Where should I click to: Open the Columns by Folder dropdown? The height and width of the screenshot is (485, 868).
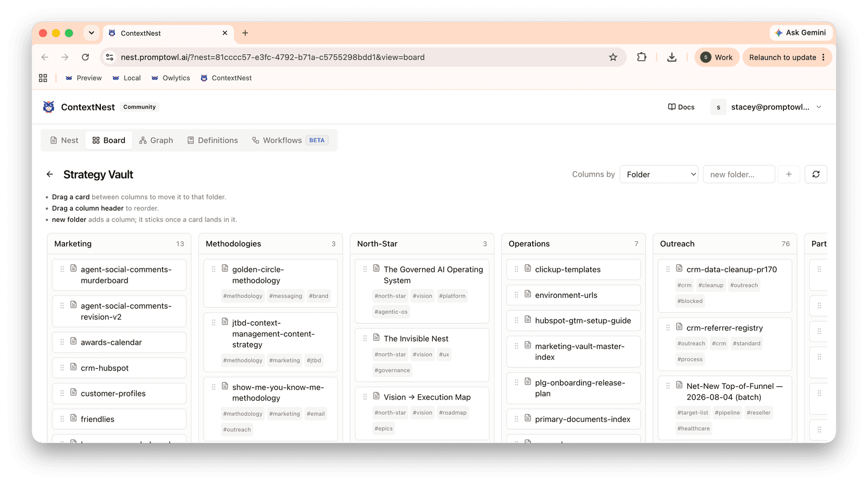(x=659, y=174)
